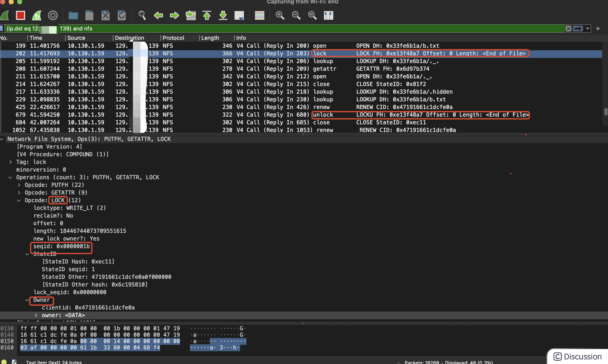The height and width of the screenshot is (364, 608).
Task: Select packet 202 LOCK row
Action: tap(301, 54)
